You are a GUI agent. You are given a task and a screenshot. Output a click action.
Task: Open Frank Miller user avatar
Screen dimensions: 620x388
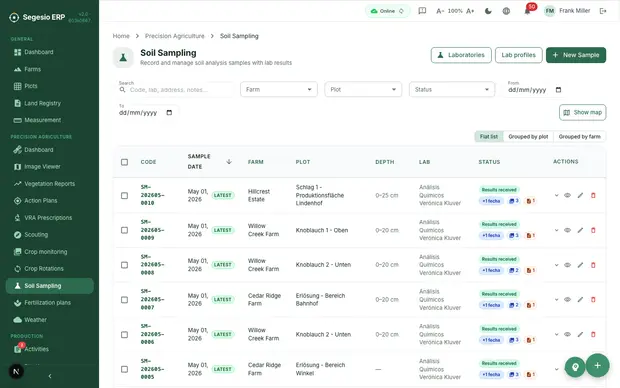coord(550,11)
